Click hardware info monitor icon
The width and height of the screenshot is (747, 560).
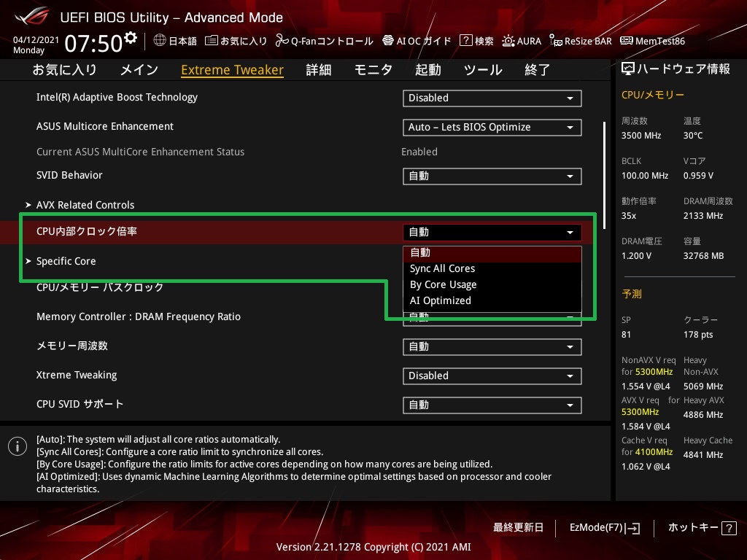click(628, 69)
